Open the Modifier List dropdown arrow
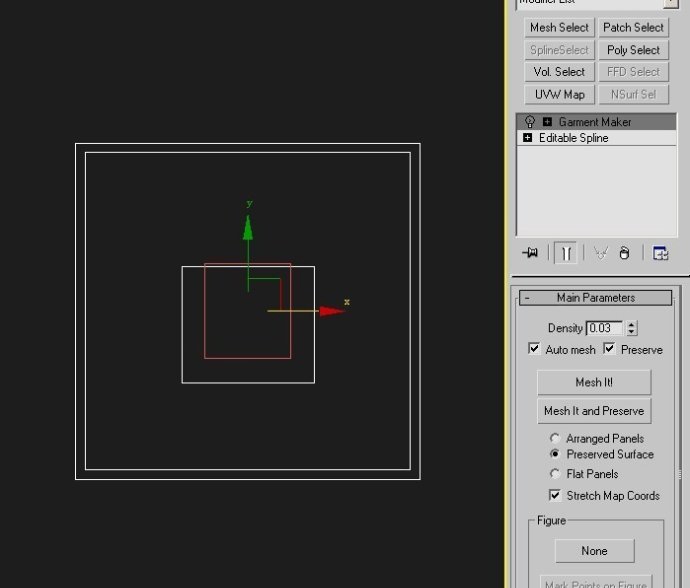This screenshot has height=588, width=690. [671, 3]
